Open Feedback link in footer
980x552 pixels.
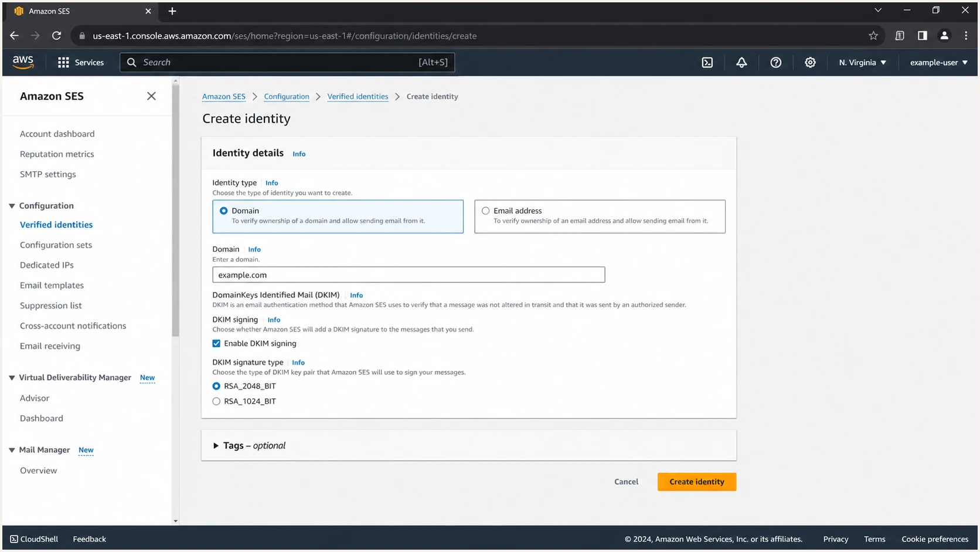coord(89,539)
